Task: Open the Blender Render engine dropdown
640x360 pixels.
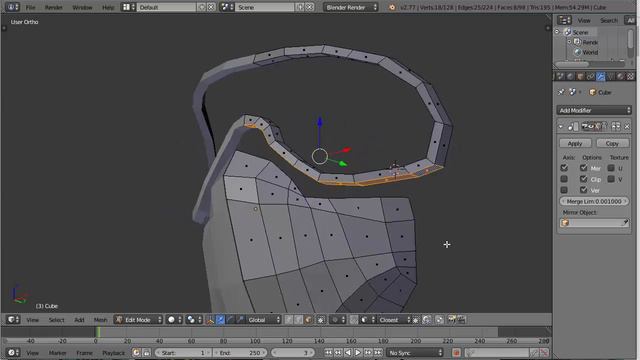Action: 351,7
